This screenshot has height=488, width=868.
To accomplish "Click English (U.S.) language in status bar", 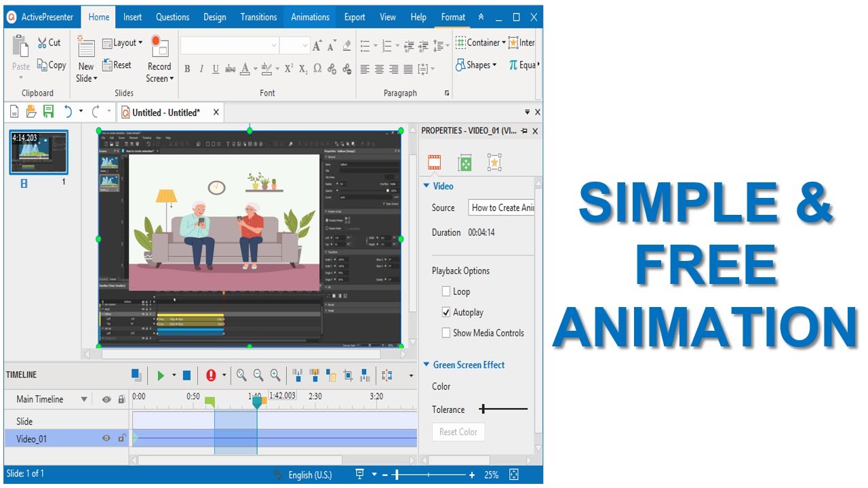I will click(310, 475).
